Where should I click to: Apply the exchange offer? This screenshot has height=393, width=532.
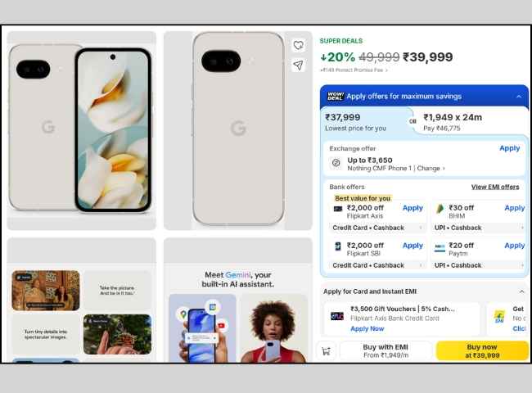click(509, 148)
